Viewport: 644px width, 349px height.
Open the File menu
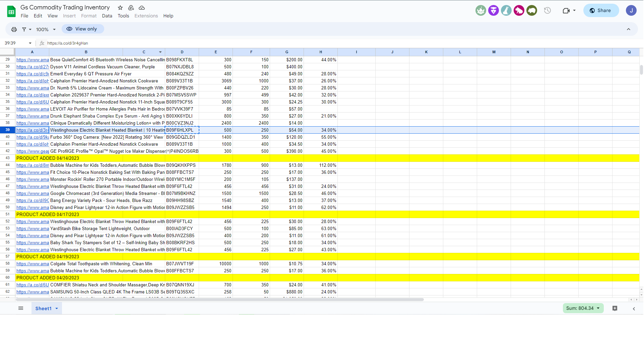pos(24,16)
